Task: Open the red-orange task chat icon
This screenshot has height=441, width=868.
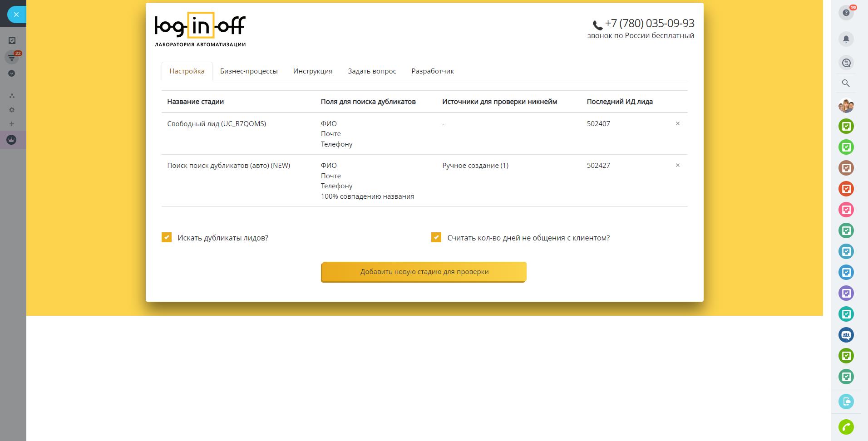Action: [846, 189]
